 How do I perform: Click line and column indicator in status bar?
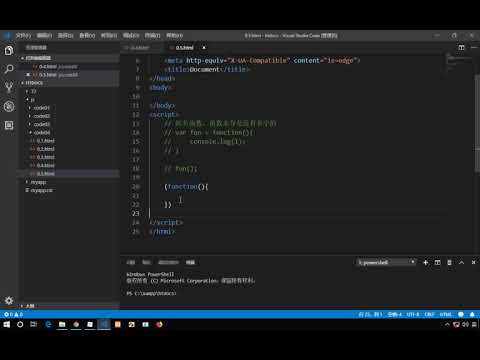point(370,314)
